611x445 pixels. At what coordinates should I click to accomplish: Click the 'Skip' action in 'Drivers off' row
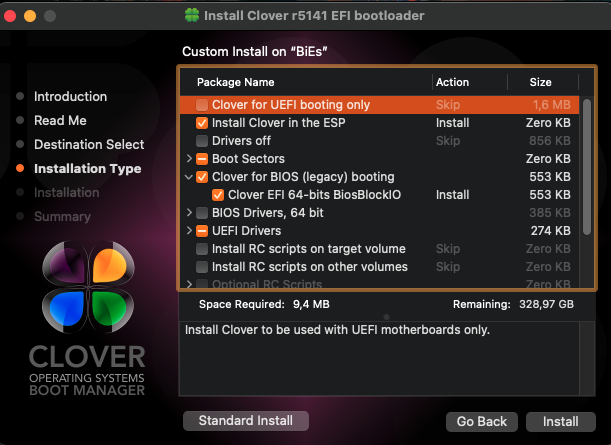click(x=448, y=141)
